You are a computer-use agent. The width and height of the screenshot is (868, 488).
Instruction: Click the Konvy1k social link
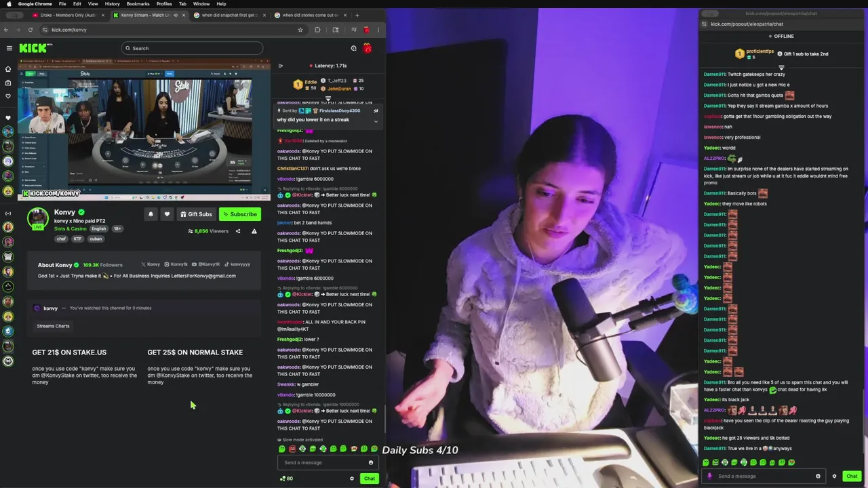[x=176, y=264]
